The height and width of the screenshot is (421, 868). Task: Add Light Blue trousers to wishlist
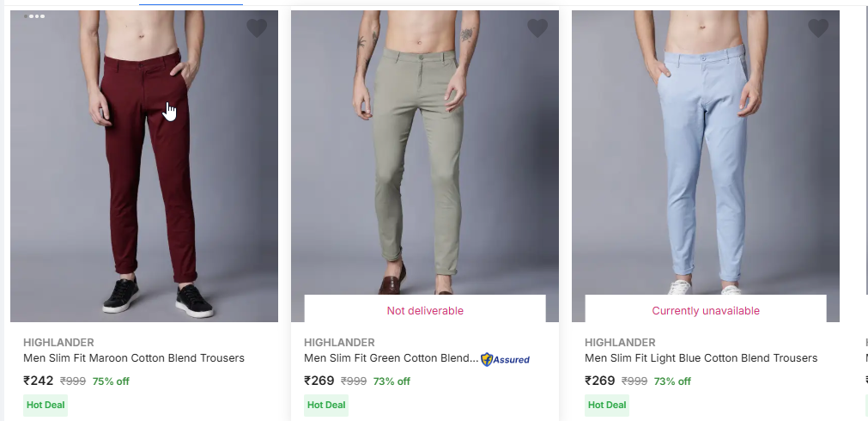click(x=818, y=28)
